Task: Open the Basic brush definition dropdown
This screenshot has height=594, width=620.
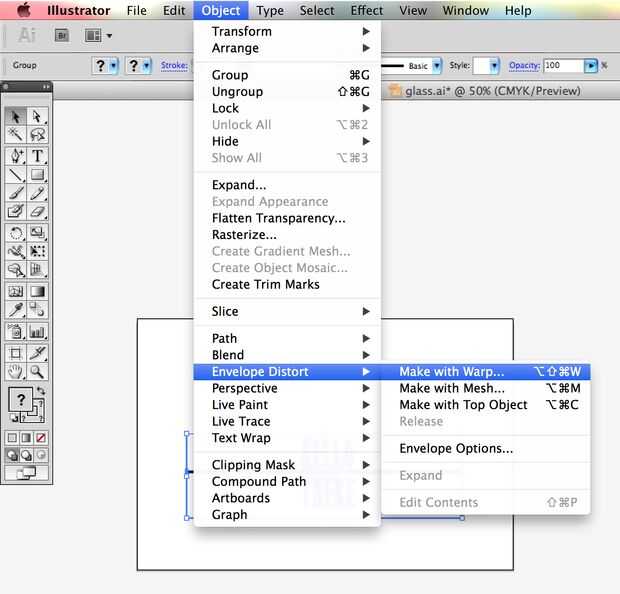Action: pos(437,65)
